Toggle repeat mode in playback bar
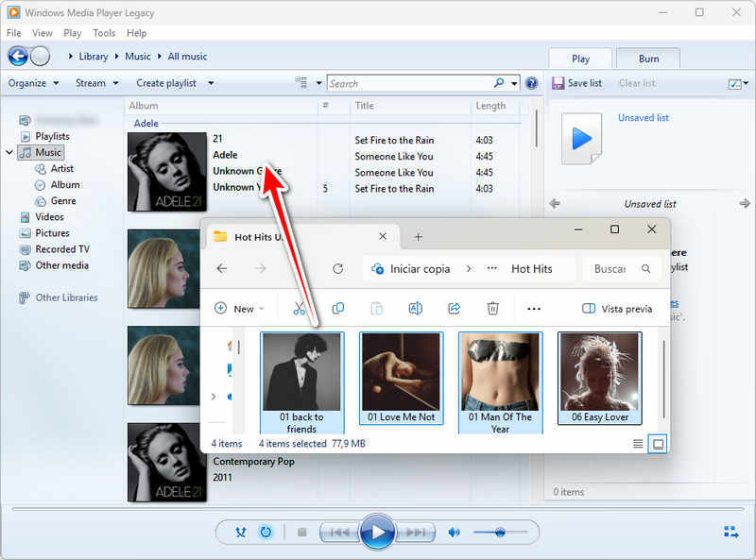Screen dimensions: 756x560 [x=266, y=533]
